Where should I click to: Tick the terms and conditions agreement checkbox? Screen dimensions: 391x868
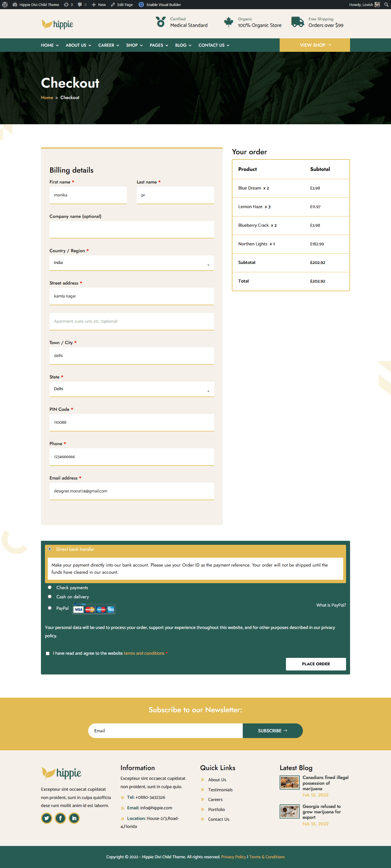pos(48,653)
